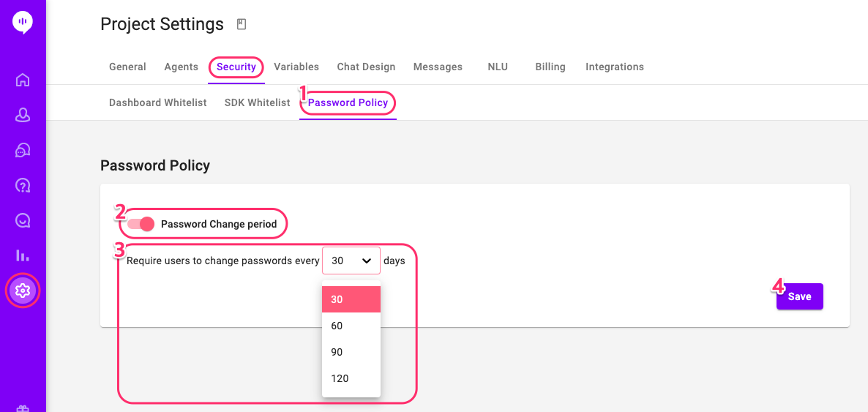The width and height of the screenshot is (868, 412).
Task: Click the Save button
Action: click(x=799, y=296)
